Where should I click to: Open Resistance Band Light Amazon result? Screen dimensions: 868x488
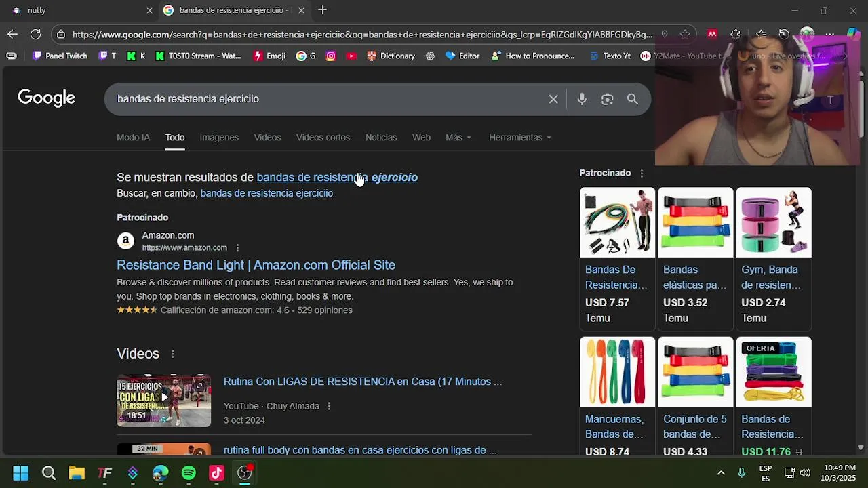pyautogui.click(x=256, y=265)
